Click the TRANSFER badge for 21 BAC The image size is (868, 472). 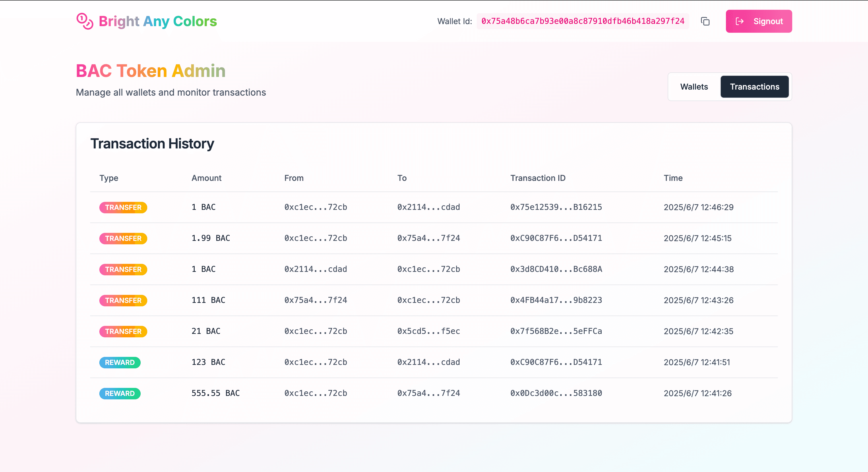[x=123, y=331]
